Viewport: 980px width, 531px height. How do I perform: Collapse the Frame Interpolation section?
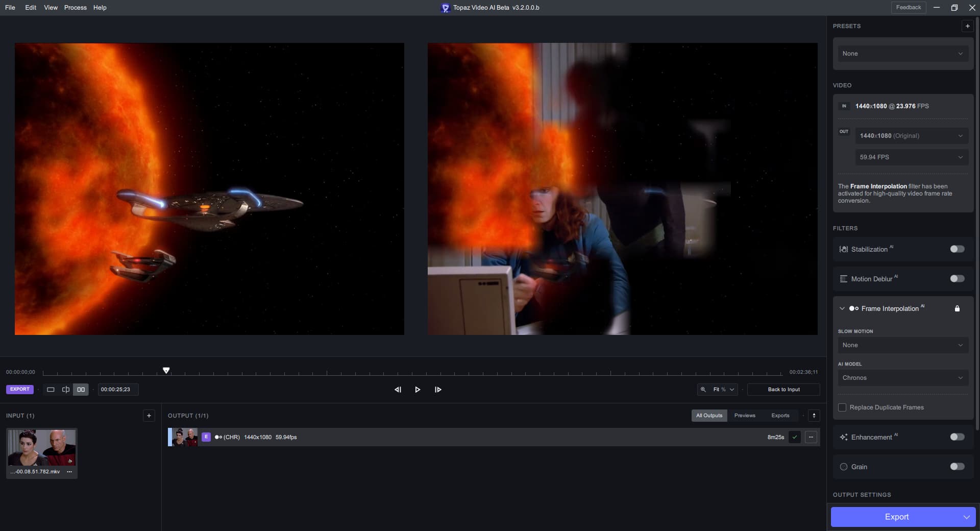(842, 308)
